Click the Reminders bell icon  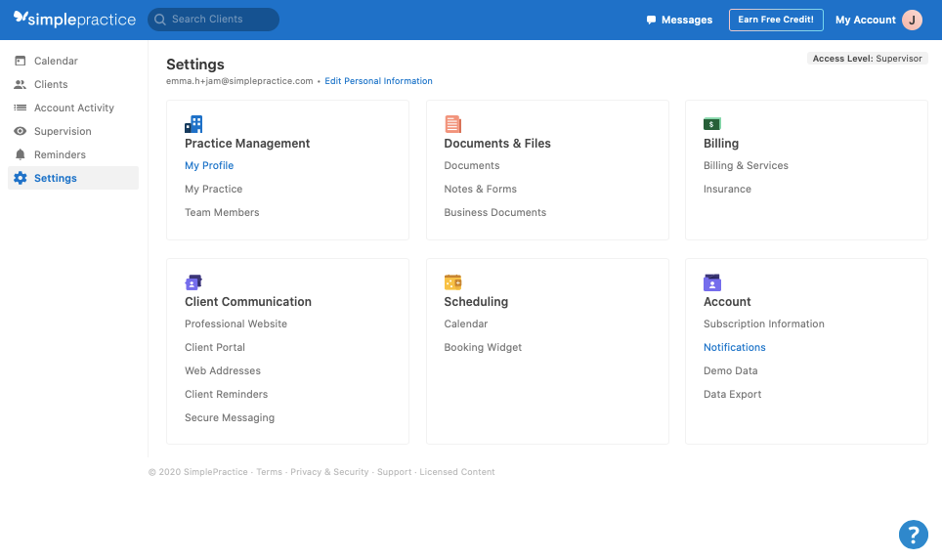pyautogui.click(x=21, y=154)
